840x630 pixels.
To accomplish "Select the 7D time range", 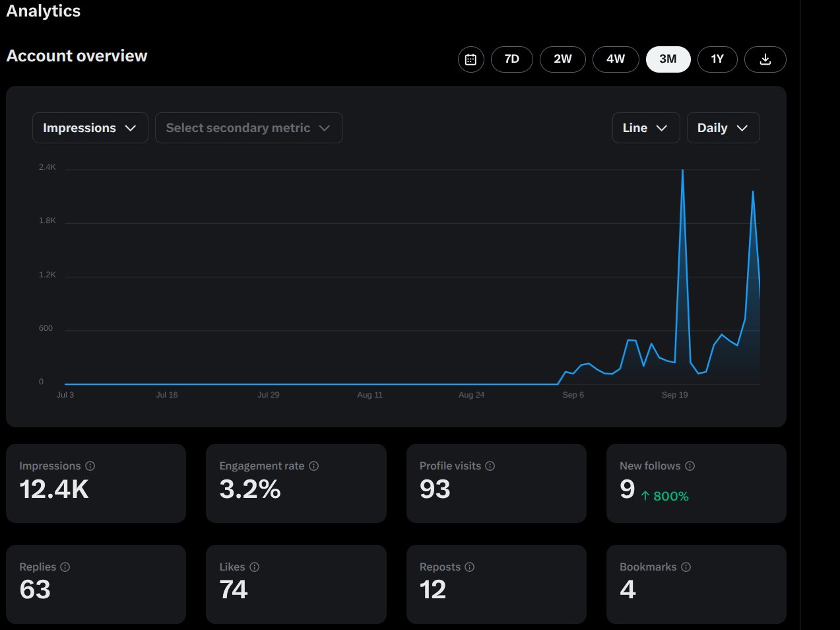I will point(511,59).
